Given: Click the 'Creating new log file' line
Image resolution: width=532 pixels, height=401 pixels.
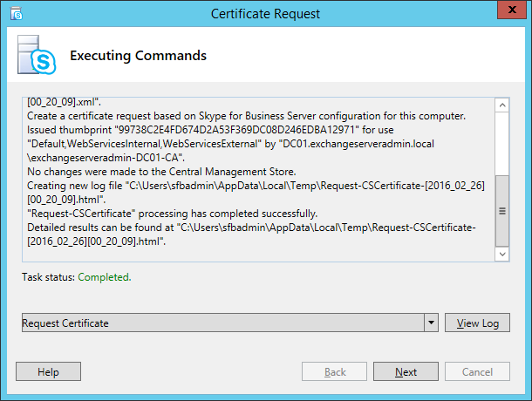Looking at the screenshot, I should 256,186.
